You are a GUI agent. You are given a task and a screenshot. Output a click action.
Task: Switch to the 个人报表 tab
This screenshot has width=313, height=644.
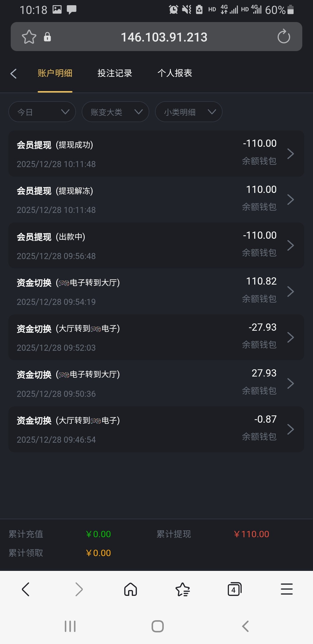pyautogui.click(x=175, y=73)
